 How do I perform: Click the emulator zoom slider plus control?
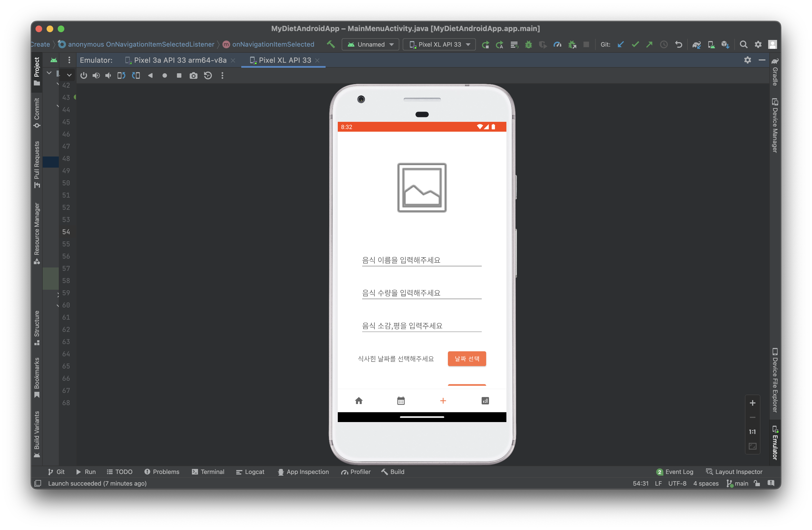point(753,403)
